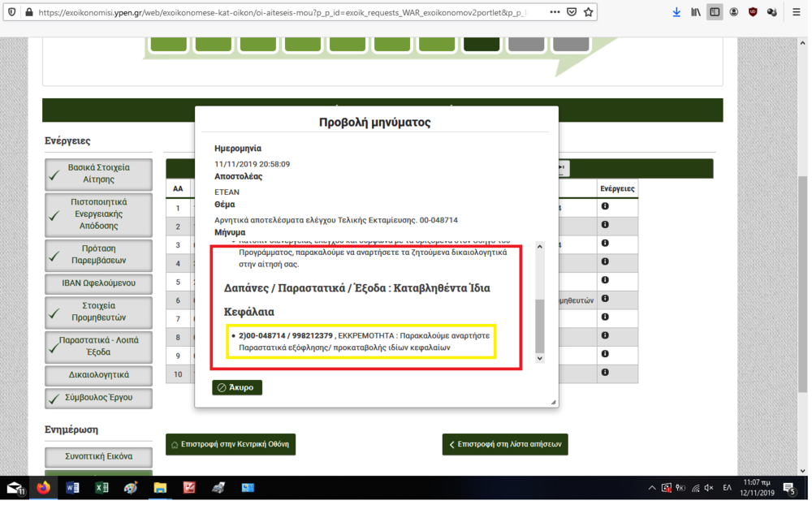Click 'Επιστροφή στη λίστα αιτήσεων' button
Screen dimensions: 812x505
coord(504,445)
